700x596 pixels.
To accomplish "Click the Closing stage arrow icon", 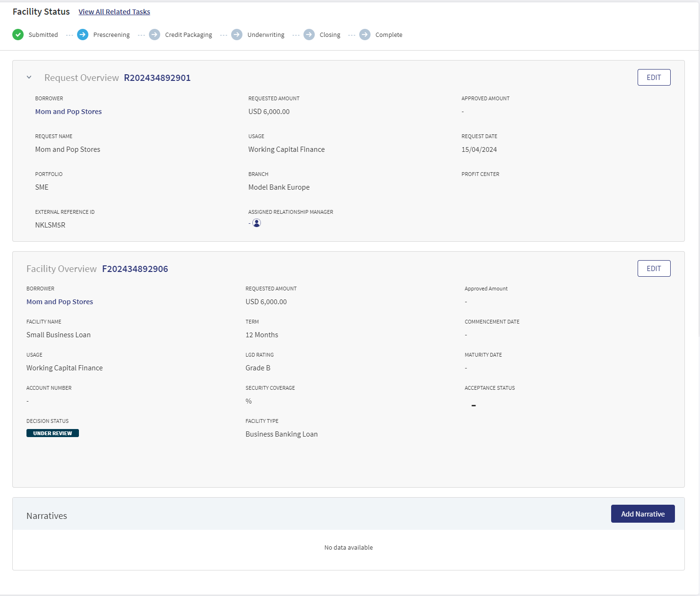I will tap(309, 35).
